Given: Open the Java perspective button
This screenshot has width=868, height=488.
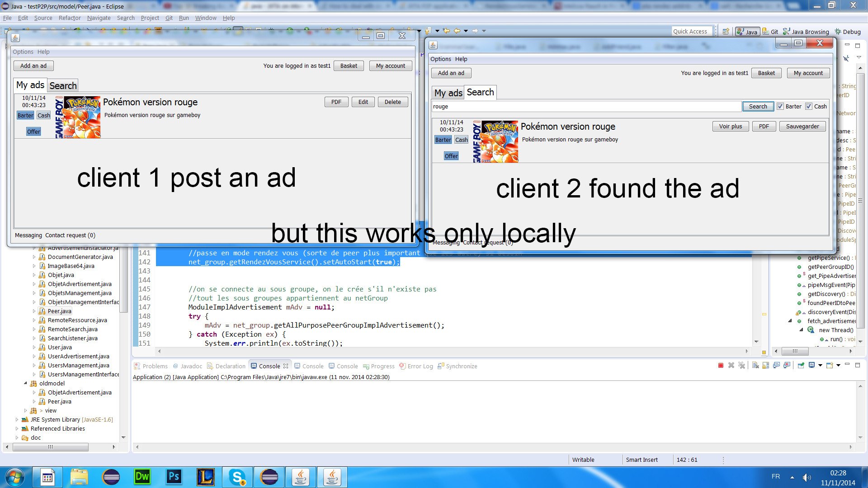Looking at the screenshot, I should [x=747, y=32].
